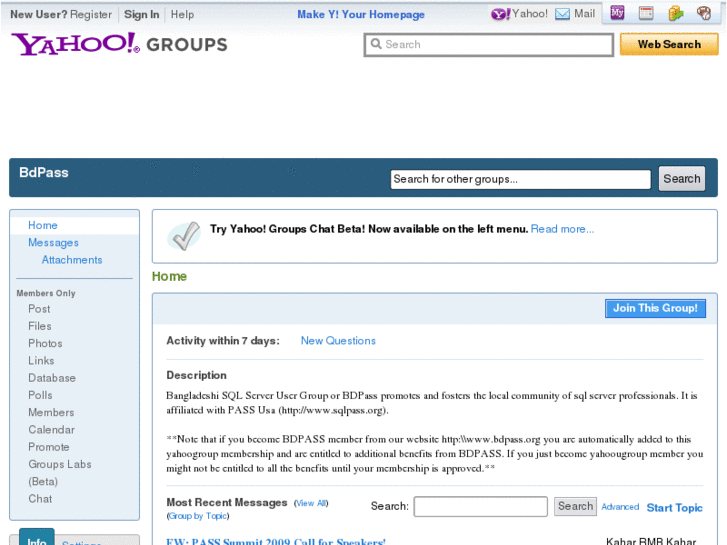Open Members in the left menu
The width and height of the screenshot is (727, 545).
coord(51,412)
